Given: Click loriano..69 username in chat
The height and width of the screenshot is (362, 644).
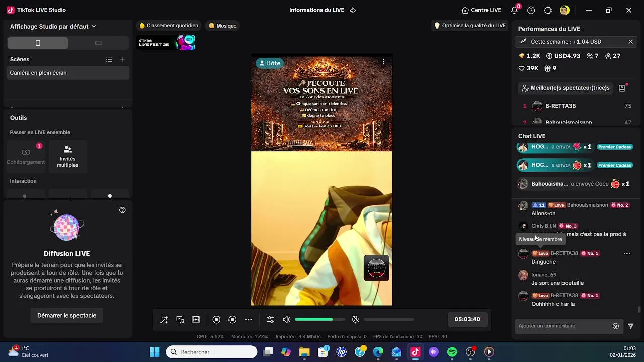Looking at the screenshot, I should tap(544, 275).
